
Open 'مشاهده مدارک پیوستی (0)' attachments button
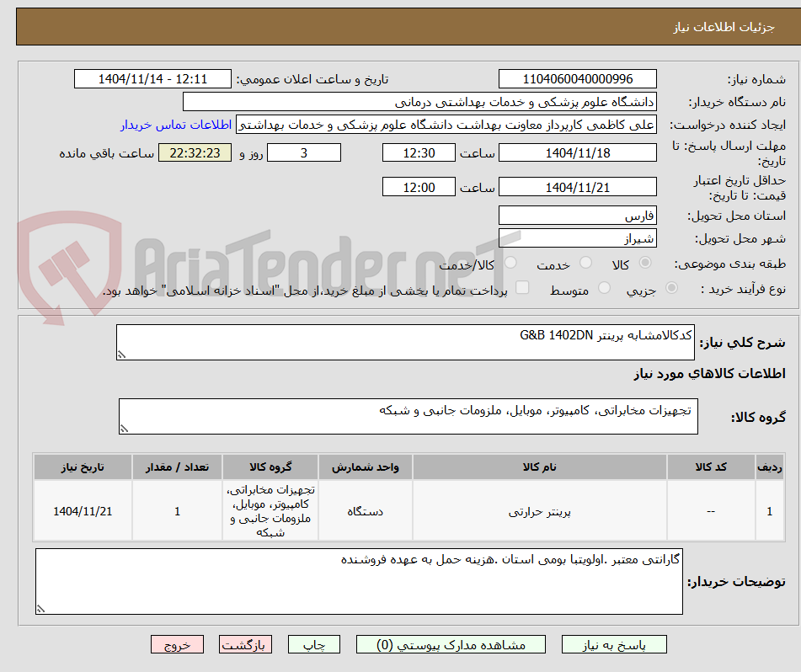(x=451, y=645)
